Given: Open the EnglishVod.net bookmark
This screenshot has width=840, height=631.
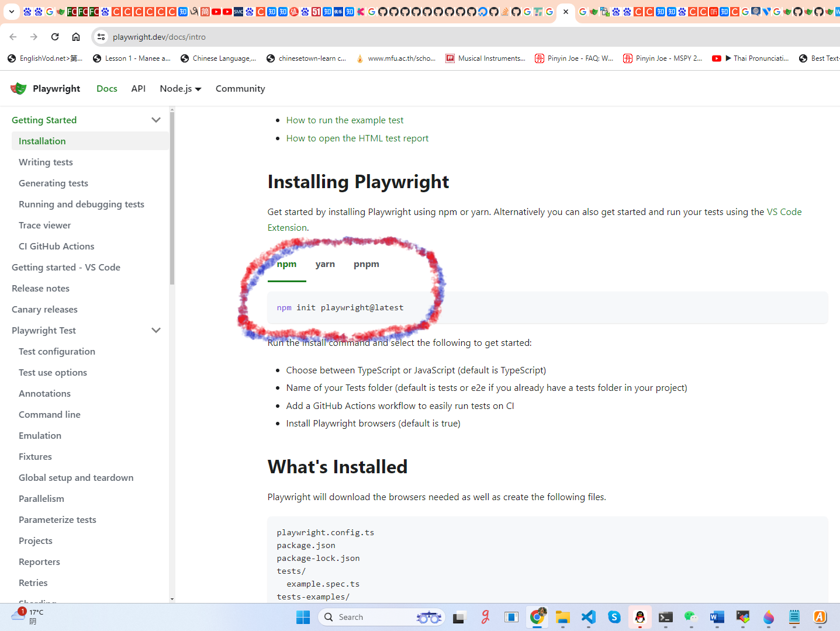Looking at the screenshot, I should click(x=45, y=58).
